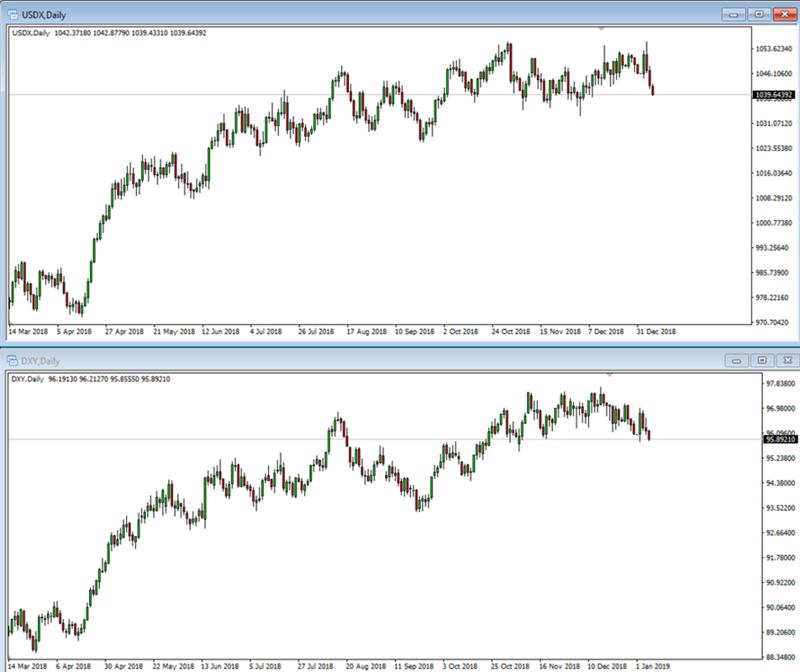Click 25 Oct 2018 date on DXY axis

click(510, 666)
